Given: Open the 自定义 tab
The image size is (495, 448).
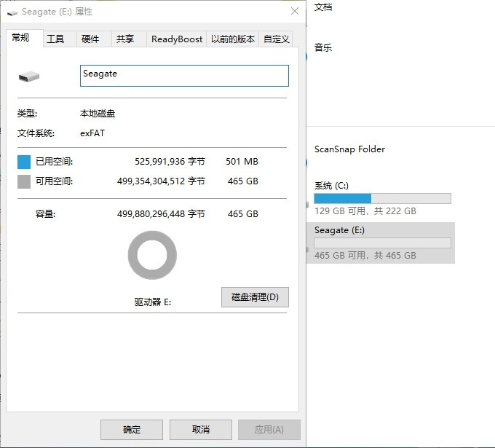Looking at the screenshot, I should (x=276, y=39).
